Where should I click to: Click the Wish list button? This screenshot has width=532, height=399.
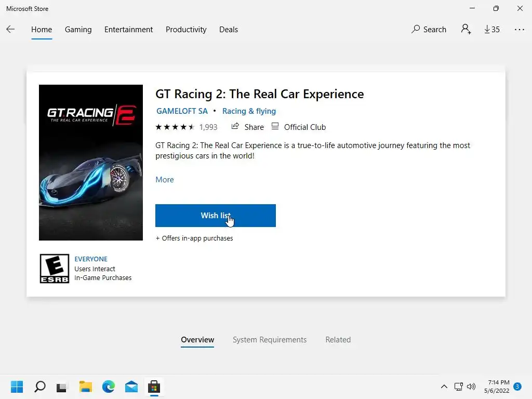216,216
